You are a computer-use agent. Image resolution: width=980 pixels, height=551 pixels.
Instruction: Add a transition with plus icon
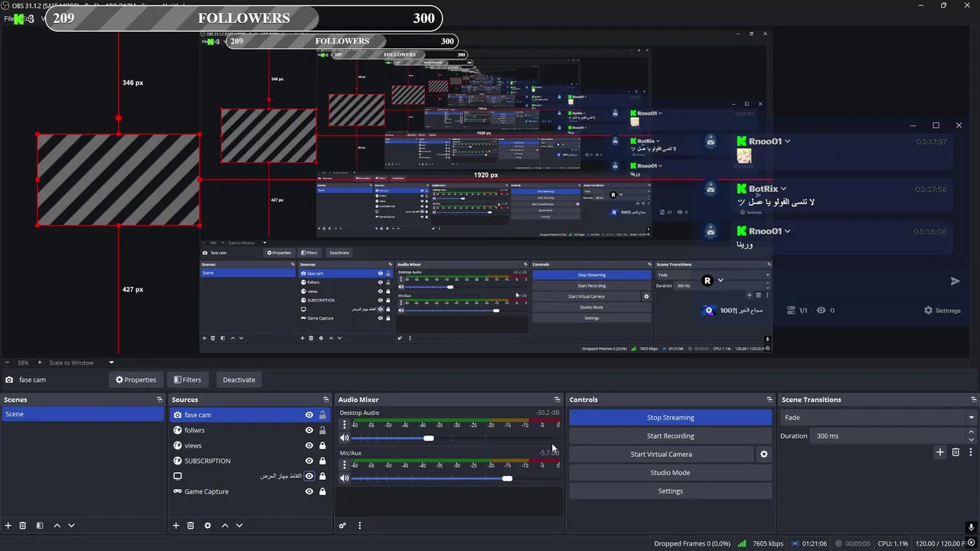(940, 452)
